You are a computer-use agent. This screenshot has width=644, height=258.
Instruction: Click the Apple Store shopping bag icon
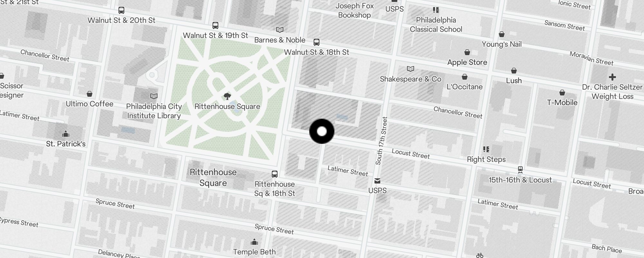point(467,52)
